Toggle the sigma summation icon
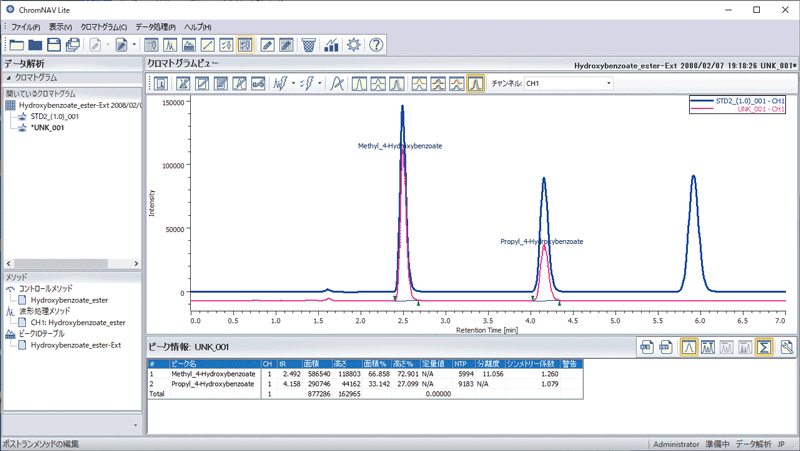 pos(764,347)
